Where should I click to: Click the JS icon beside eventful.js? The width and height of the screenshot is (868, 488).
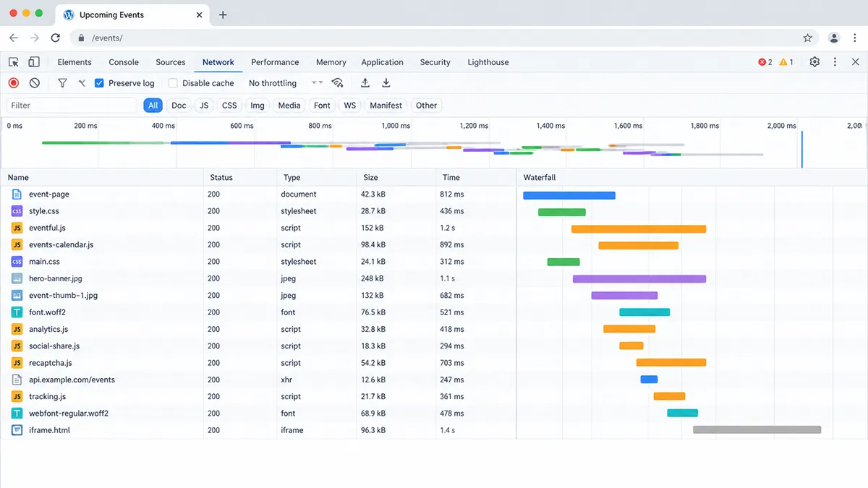pos(17,228)
